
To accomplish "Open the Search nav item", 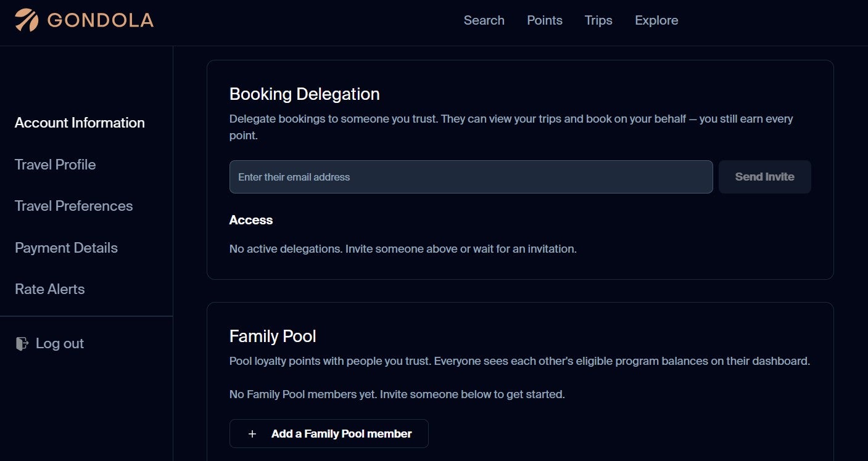I will 484,20.
